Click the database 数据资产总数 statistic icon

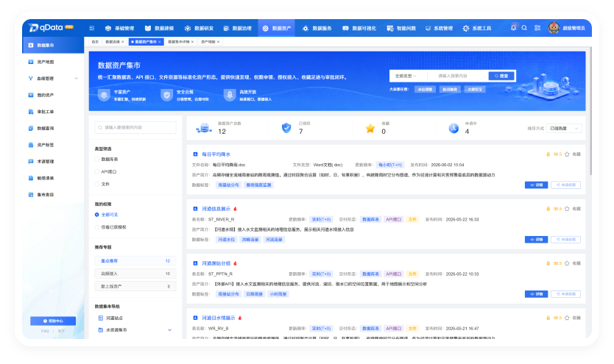204,128
